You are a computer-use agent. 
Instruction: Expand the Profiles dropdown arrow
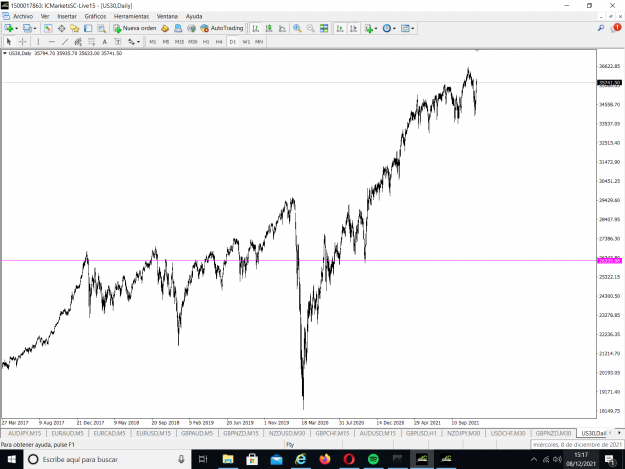tap(35, 28)
